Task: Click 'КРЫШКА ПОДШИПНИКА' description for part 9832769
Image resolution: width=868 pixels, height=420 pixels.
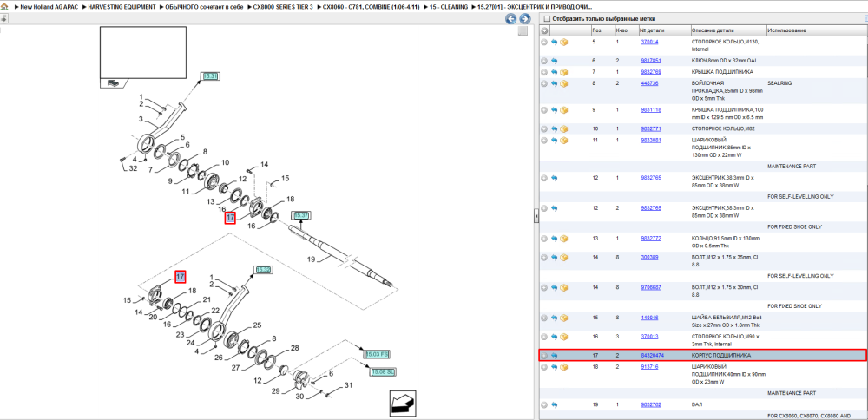Action: pos(722,72)
